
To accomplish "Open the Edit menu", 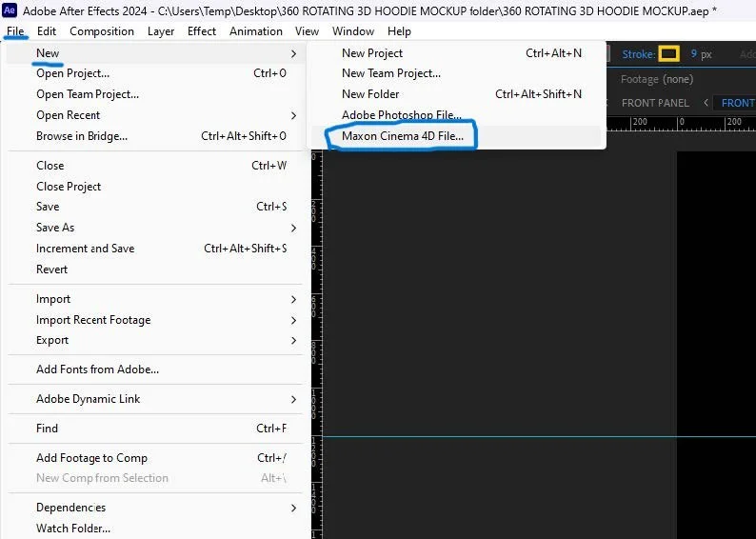I will click(47, 31).
